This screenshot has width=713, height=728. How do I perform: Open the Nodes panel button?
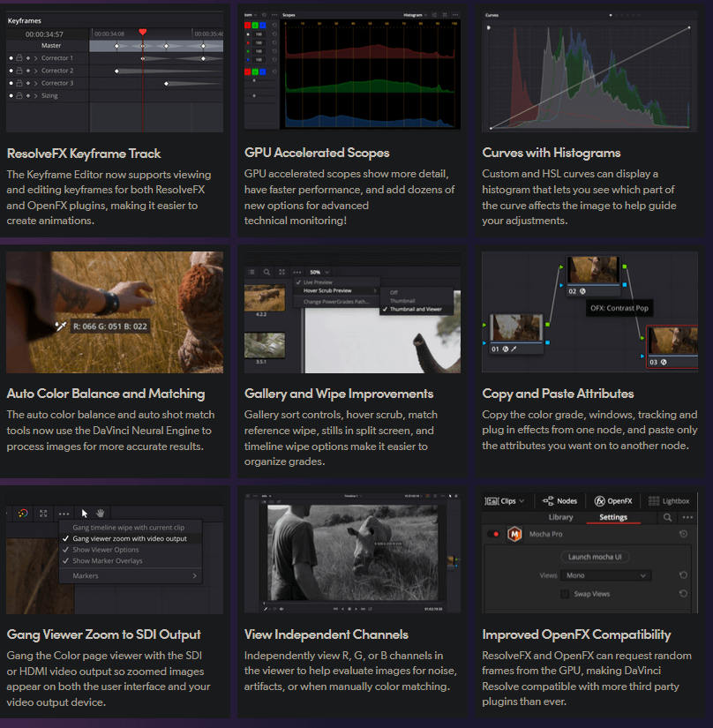559,500
